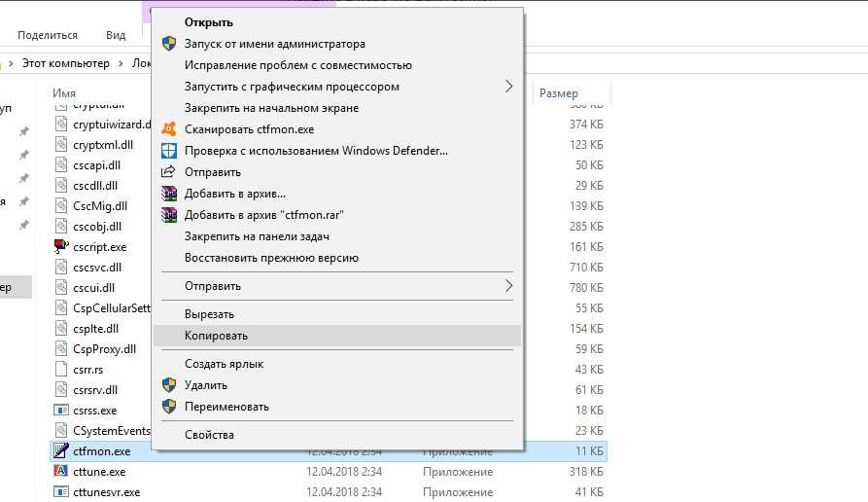The height and width of the screenshot is (502, 868).
Task: Click the csrr.rs blank file icon
Action: [61, 370]
